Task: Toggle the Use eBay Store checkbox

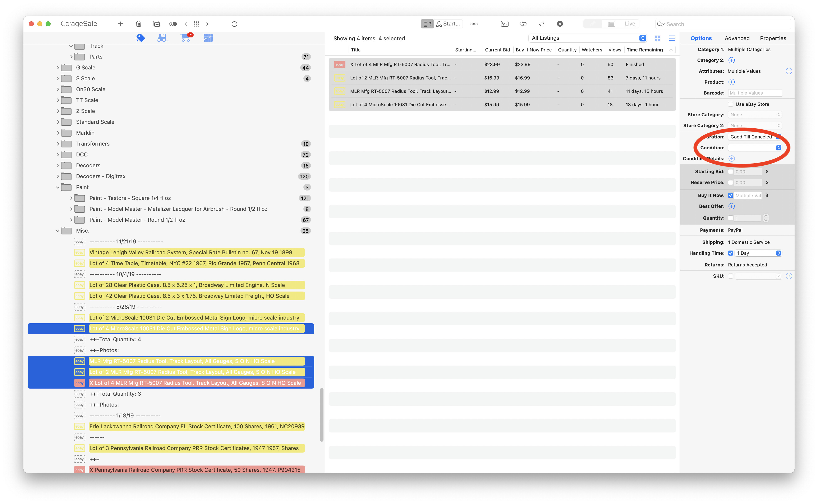Action: tap(730, 104)
